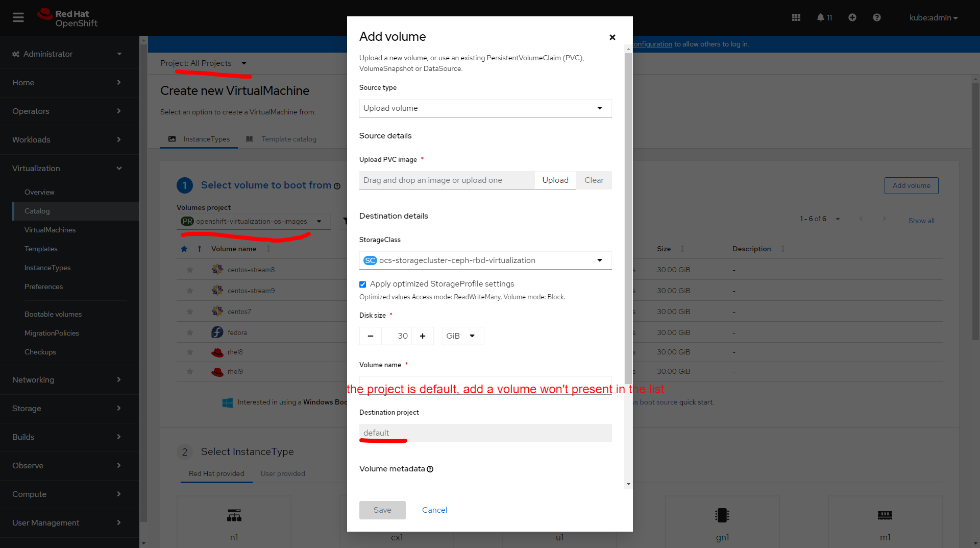Click the fedora logo icon

click(217, 332)
